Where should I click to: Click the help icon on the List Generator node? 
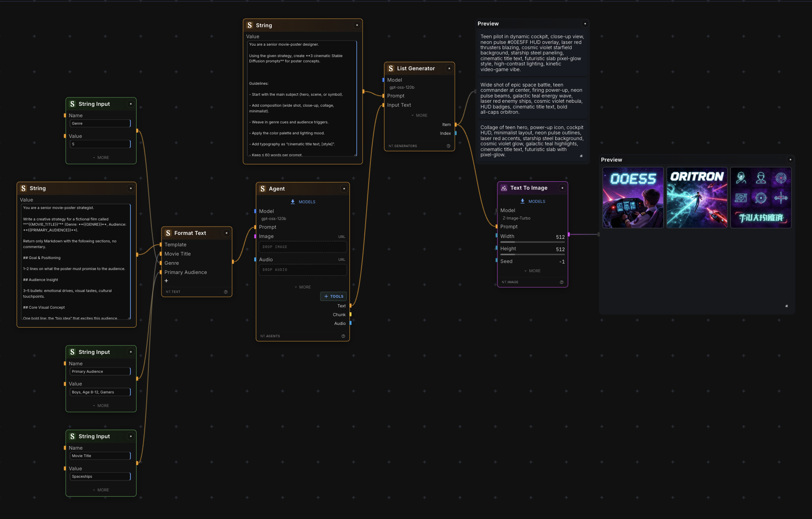click(448, 145)
